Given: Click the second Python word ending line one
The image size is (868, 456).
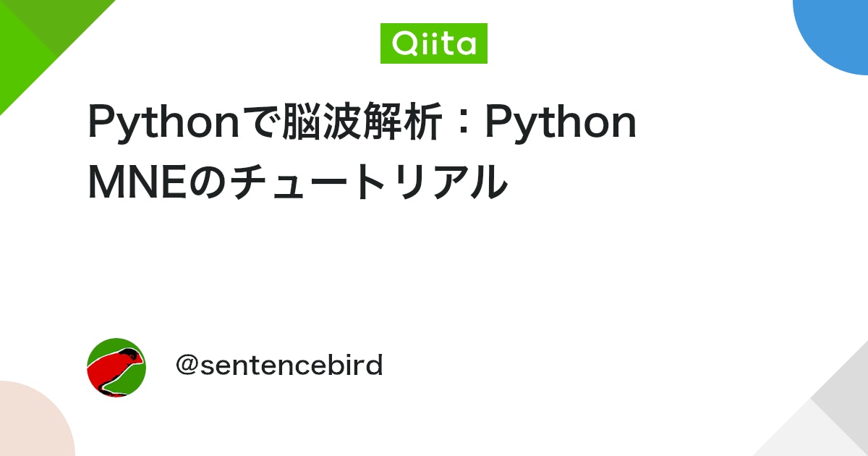Looking at the screenshot, I should tap(561, 123).
